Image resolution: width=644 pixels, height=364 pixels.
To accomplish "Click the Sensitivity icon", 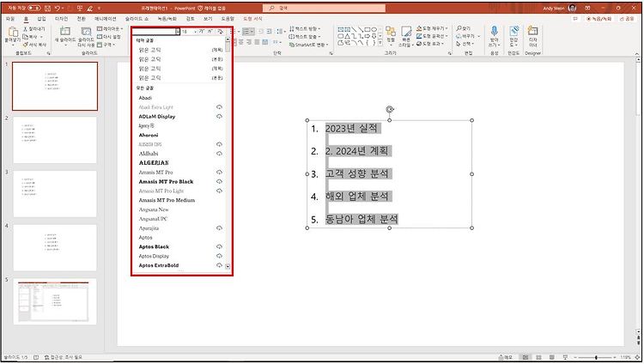I will pos(513,32).
